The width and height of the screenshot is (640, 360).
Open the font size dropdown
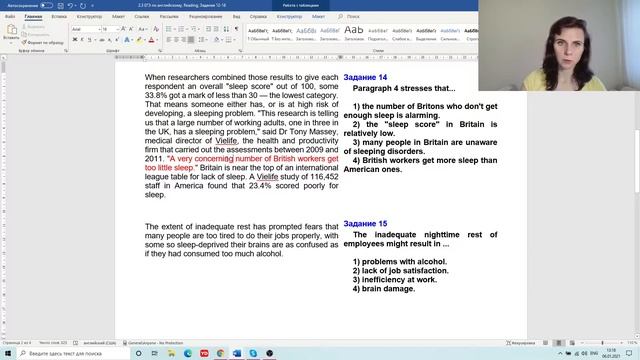[118, 29]
